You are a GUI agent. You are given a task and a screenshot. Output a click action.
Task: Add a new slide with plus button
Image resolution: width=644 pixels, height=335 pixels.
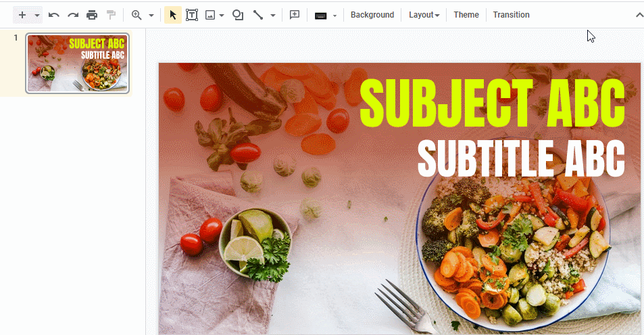coord(22,15)
